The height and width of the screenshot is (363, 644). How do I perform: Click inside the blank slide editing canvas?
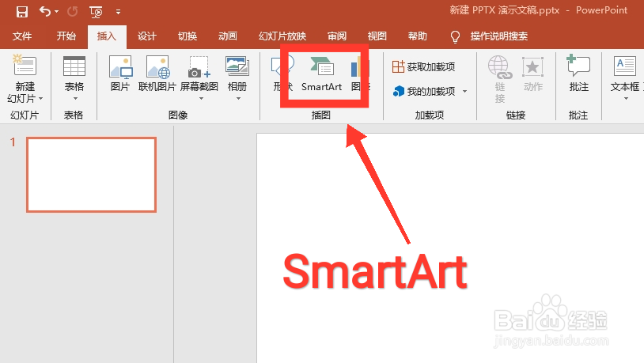click(450, 248)
